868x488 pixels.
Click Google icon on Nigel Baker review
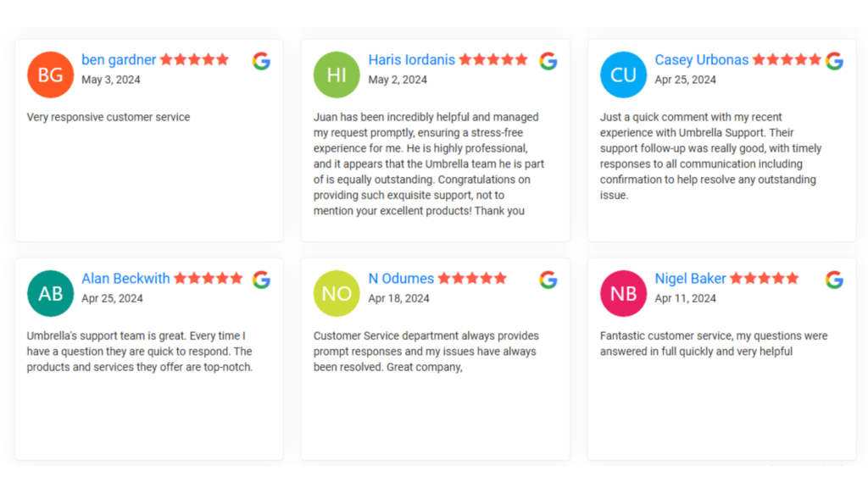coord(834,280)
